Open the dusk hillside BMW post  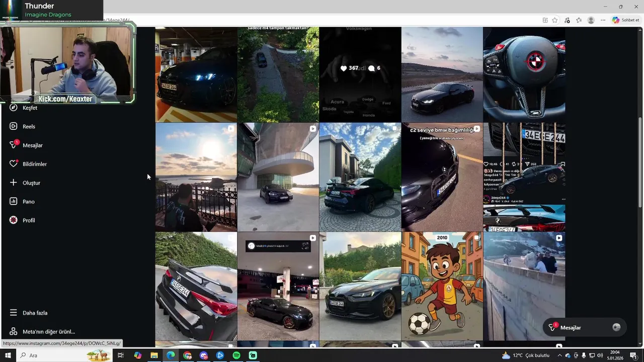click(442, 74)
